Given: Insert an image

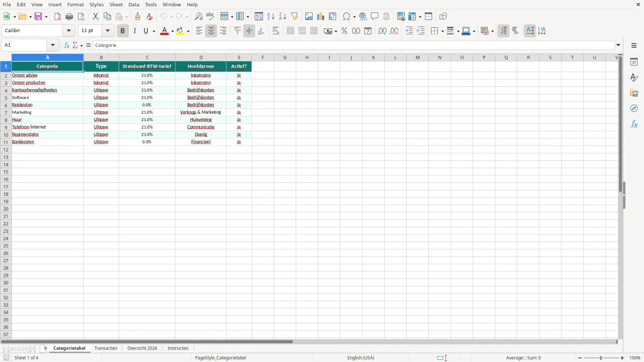Looking at the screenshot, I should coord(309,17).
